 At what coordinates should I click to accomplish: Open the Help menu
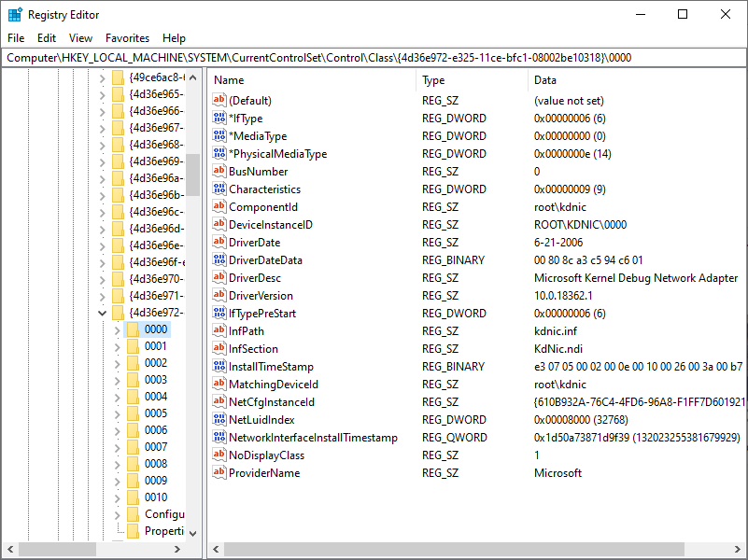[x=174, y=38]
